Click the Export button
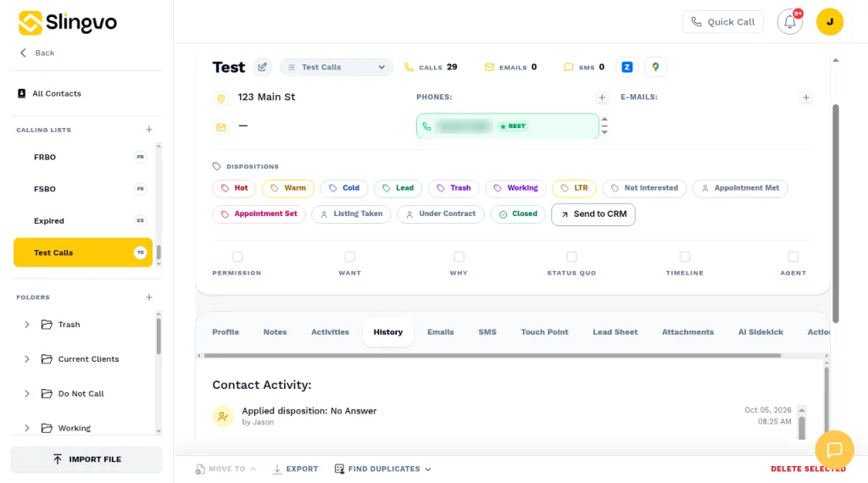The image size is (868, 483). point(295,469)
